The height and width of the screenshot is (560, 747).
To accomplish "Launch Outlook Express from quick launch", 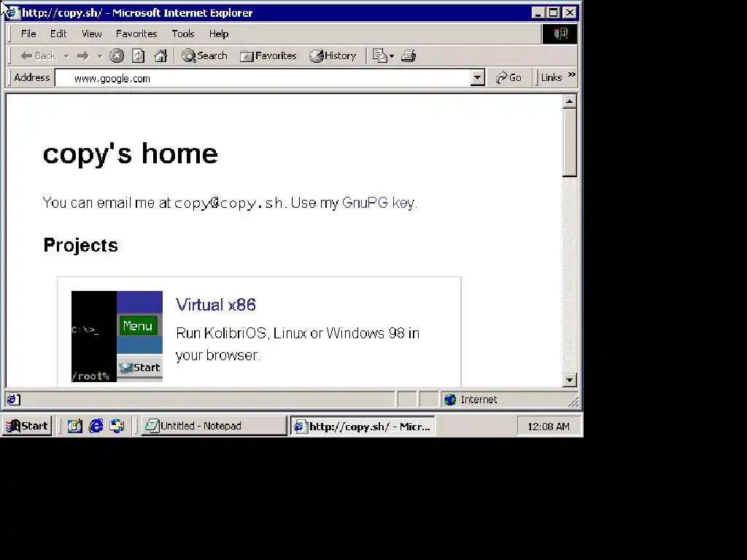I will (x=117, y=426).
